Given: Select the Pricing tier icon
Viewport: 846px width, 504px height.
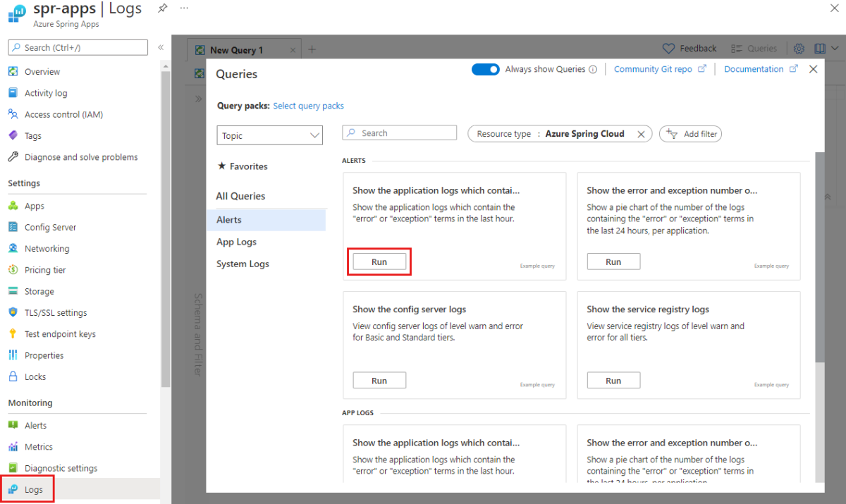Looking at the screenshot, I should pyautogui.click(x=13, y=269).
